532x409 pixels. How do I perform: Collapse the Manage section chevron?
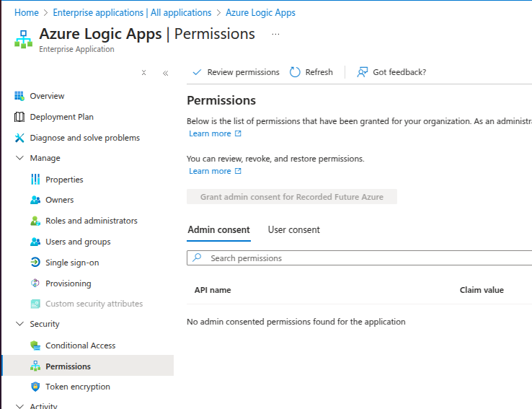point(19,158)
